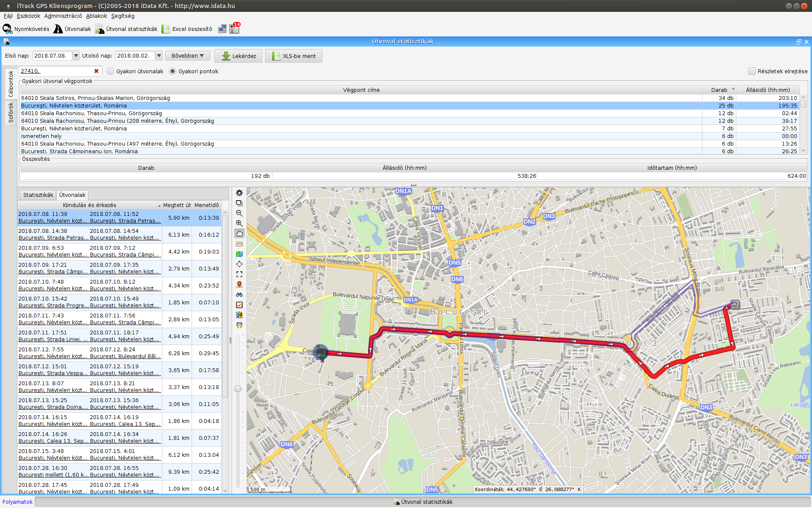This screenshot has height=508, width=812.
Task: Click the XLS-be ment button
Action: point(294,56)
